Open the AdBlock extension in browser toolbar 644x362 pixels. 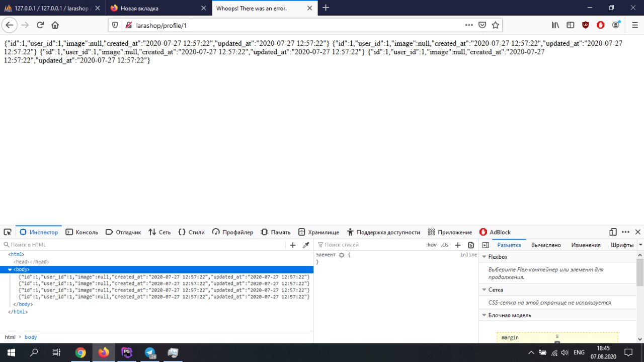pyautogui.click(x=601, y=25)
